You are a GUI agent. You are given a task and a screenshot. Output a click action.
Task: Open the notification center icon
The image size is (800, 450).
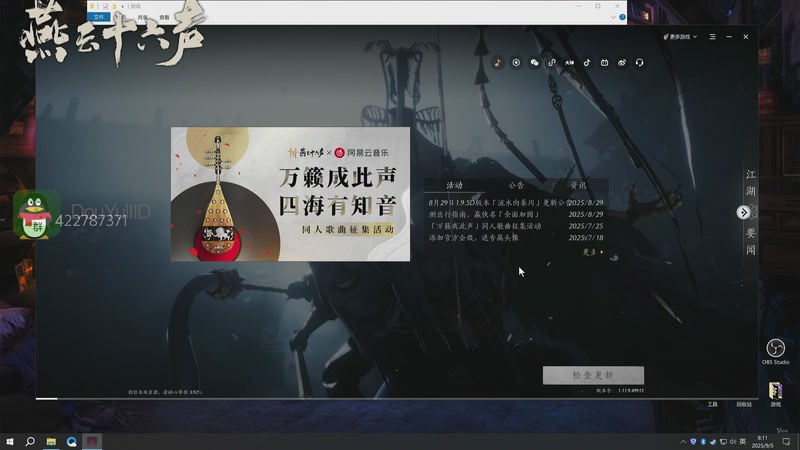tap(787, 442)
